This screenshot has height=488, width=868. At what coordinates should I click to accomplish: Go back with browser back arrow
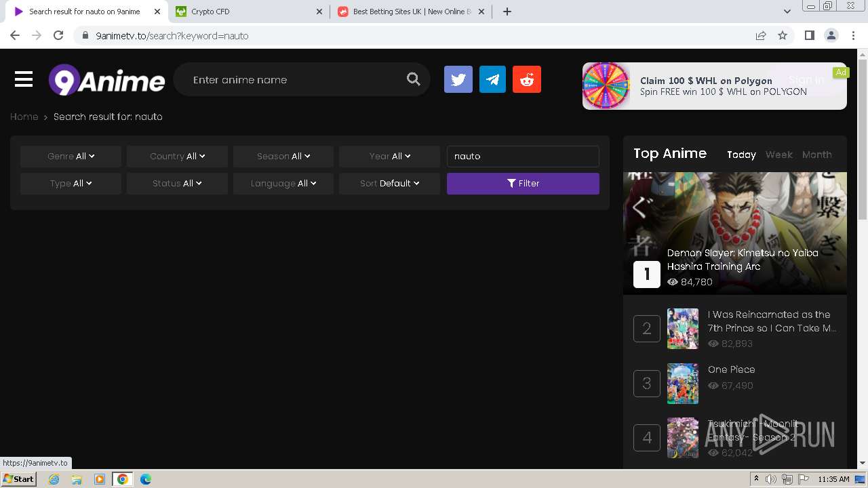click(15, 35)
